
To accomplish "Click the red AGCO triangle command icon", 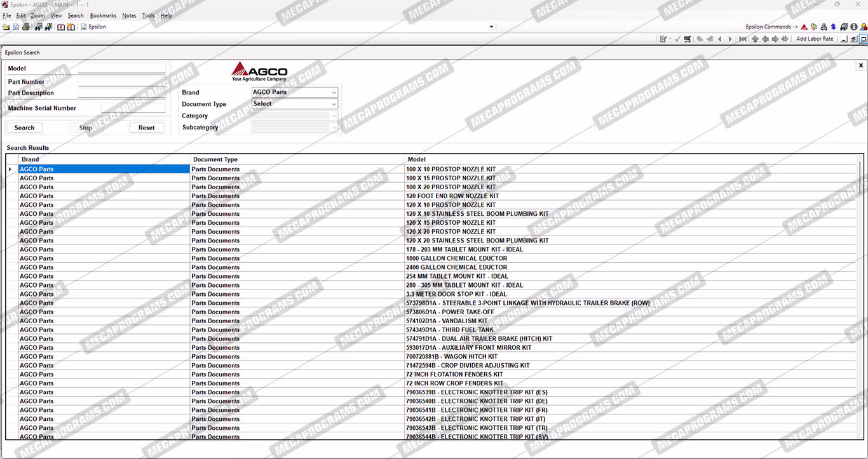I will (x=804, y=27).
